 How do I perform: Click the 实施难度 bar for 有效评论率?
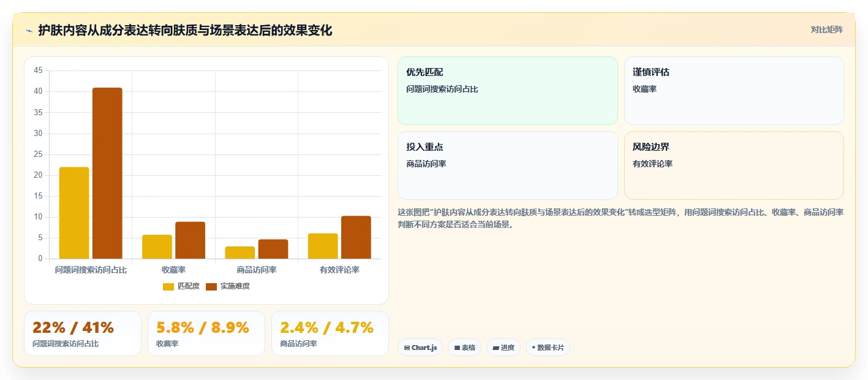356,237
